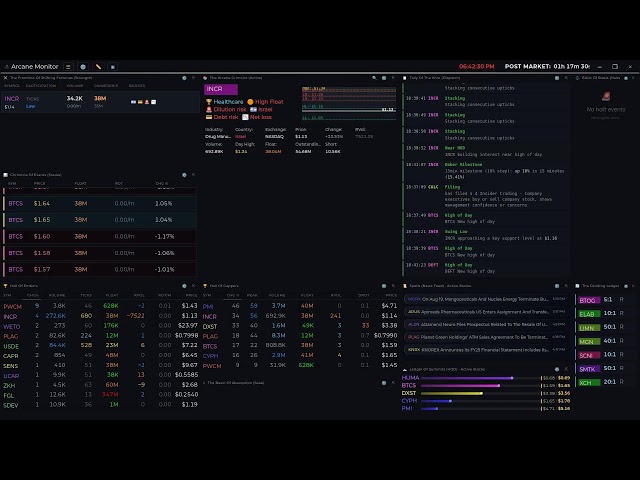Open the Planet Green Holdings ATM news headline
Screen dimensions: 640x480
click(x=485, y=337)
